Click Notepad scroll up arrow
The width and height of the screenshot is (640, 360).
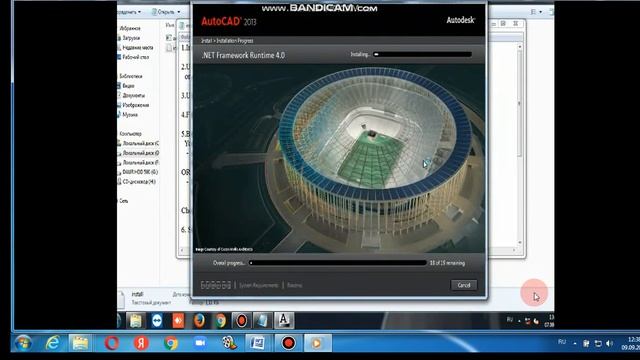[520, 47]
